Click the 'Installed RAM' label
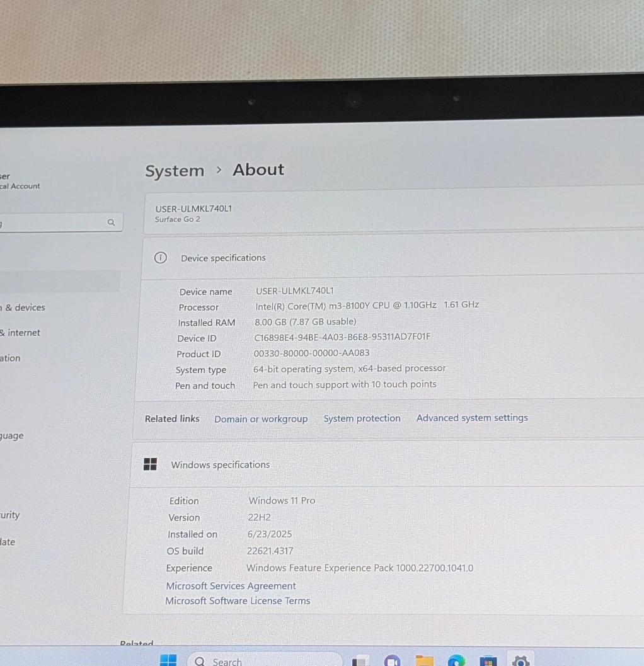 point(207,323)
